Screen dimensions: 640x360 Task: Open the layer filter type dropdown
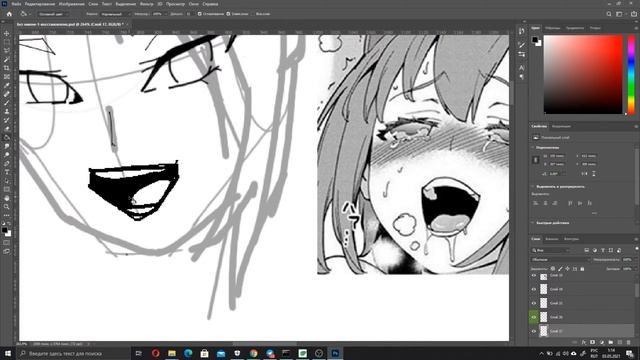coord(551,250)
